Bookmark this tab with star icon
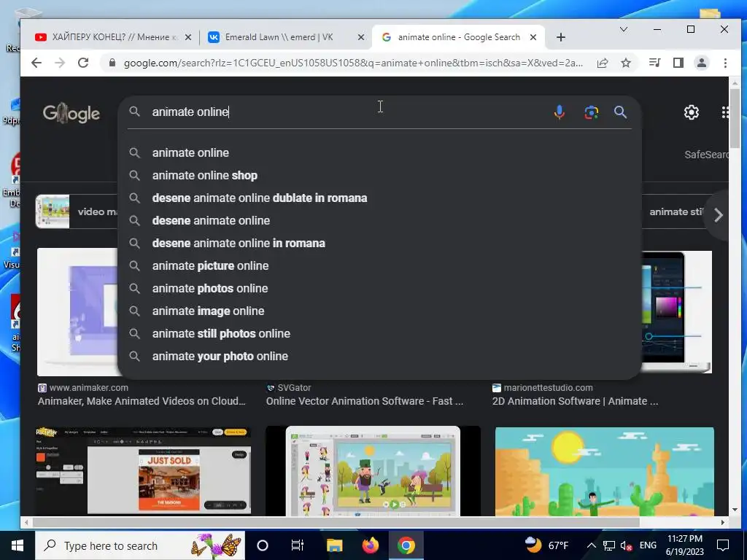Viewport: 747px width, 560px height. tap(626, 63)
